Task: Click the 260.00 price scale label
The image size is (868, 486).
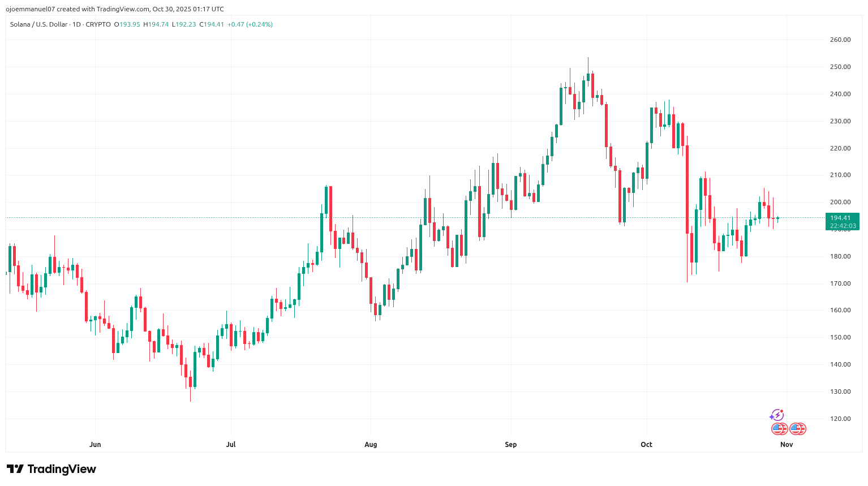Action: 840,40
